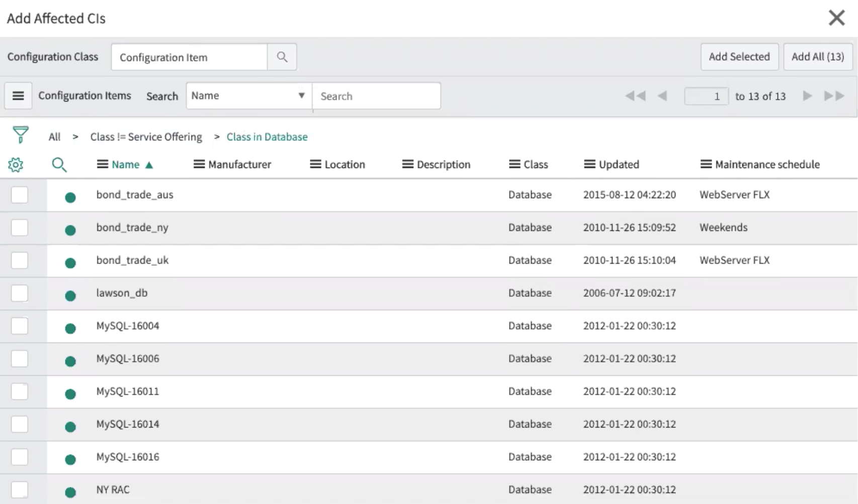This screenshot has height=504, width=858.
Task: Click green status dot for MySQL-16014
Action: click(x=70, y=427)
